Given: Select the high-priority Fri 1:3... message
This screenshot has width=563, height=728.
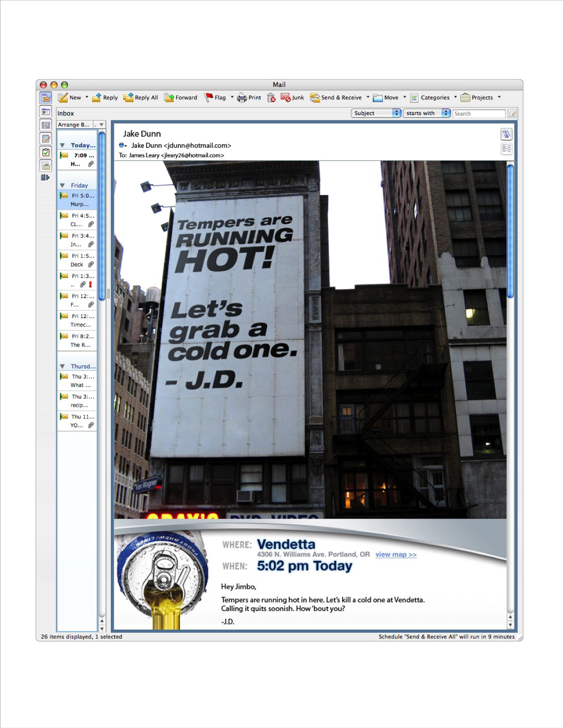Looking at the screenshot, I should pyautogui.click(x=77, y=280).
